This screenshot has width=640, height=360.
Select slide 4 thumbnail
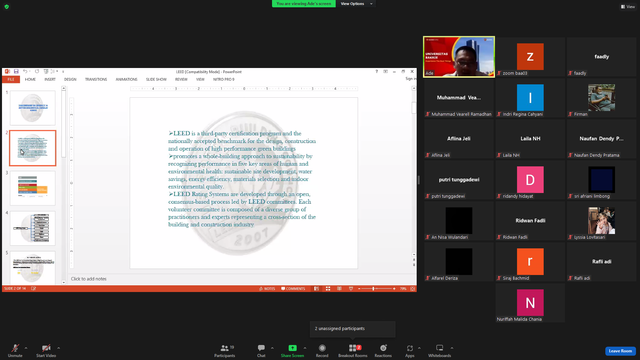[x=33, y=228]
